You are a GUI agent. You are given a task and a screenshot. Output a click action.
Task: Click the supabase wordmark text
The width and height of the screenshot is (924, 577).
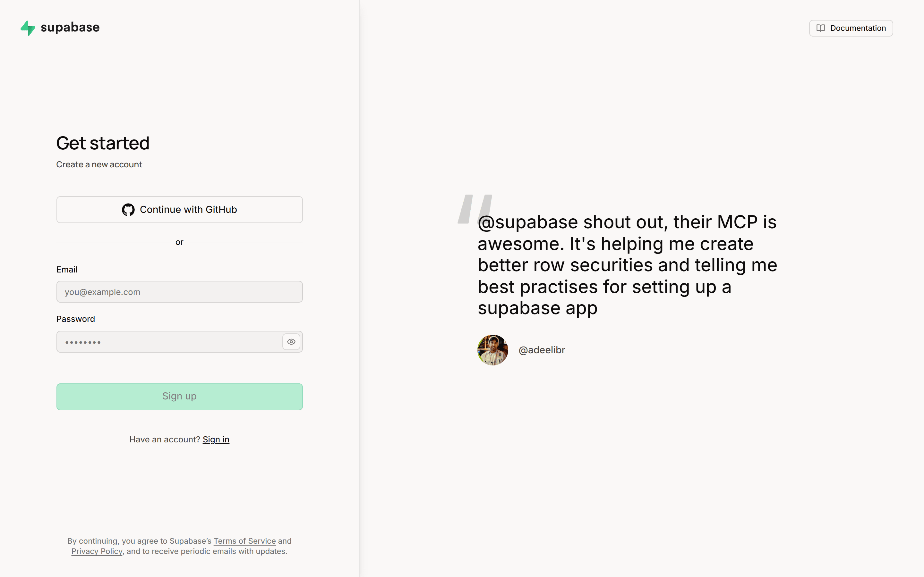[x=70, y=28]
